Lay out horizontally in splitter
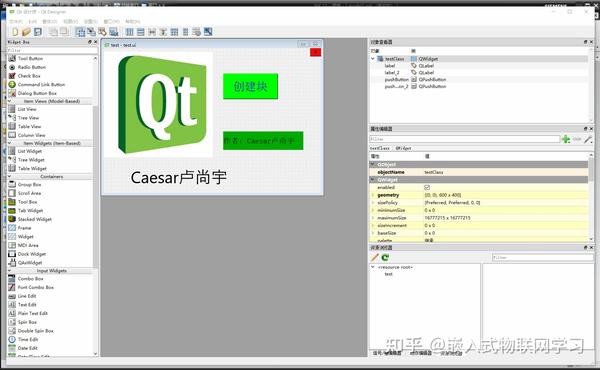This screenshot has width=600, height=370. point(152,32)
